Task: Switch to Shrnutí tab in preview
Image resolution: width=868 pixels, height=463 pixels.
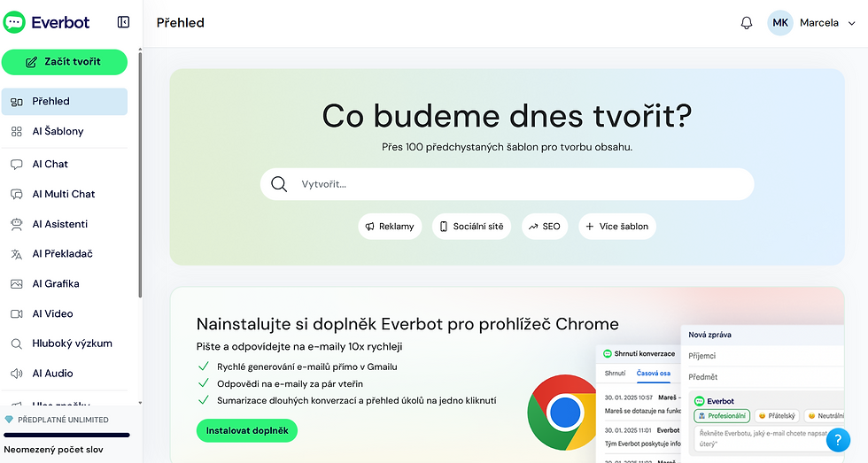Action: pos(615,374)
